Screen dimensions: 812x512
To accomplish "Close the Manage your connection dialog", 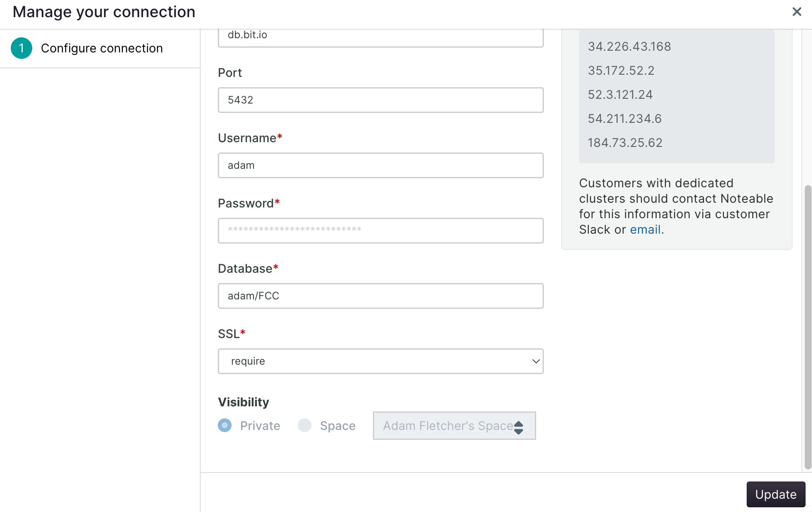I will 797,12.
